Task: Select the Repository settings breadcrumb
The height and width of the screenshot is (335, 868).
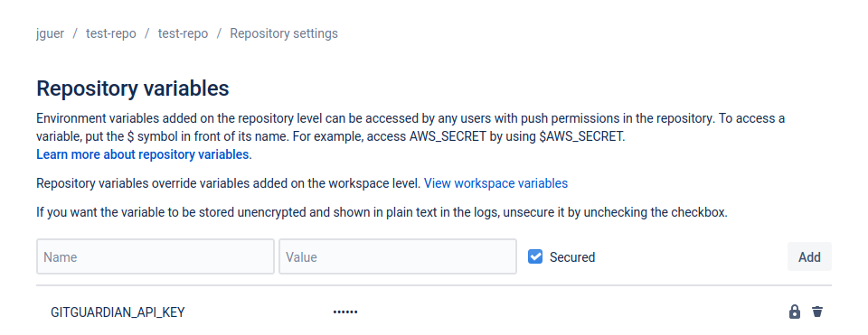Action: coord(284,33)
